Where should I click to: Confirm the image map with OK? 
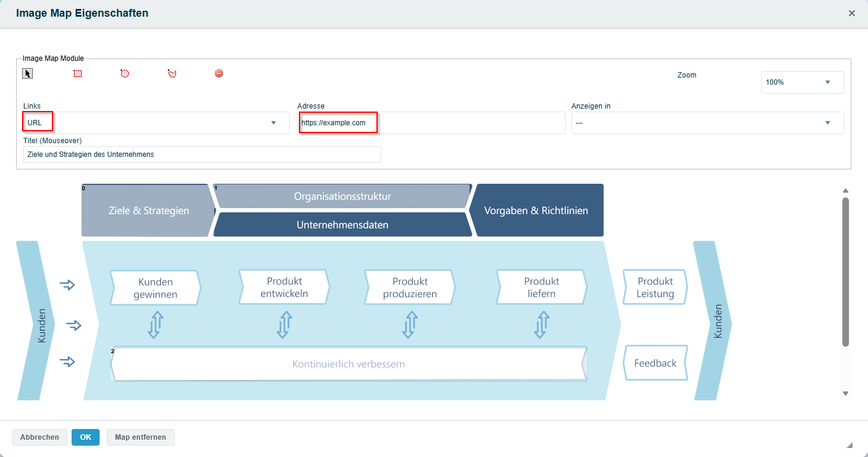coord(85,437)
